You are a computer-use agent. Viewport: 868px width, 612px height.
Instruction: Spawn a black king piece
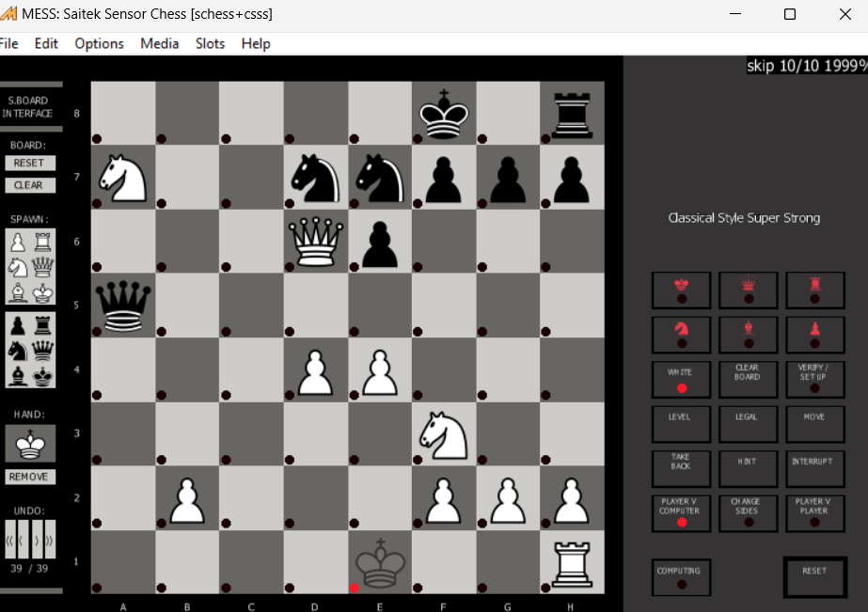[x=42, y=375]
